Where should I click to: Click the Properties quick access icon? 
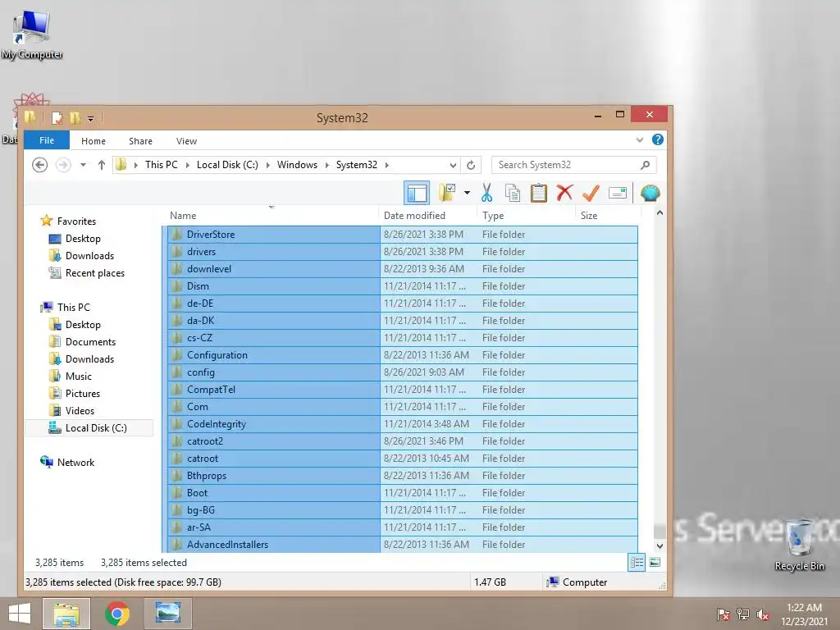[57, 117]
